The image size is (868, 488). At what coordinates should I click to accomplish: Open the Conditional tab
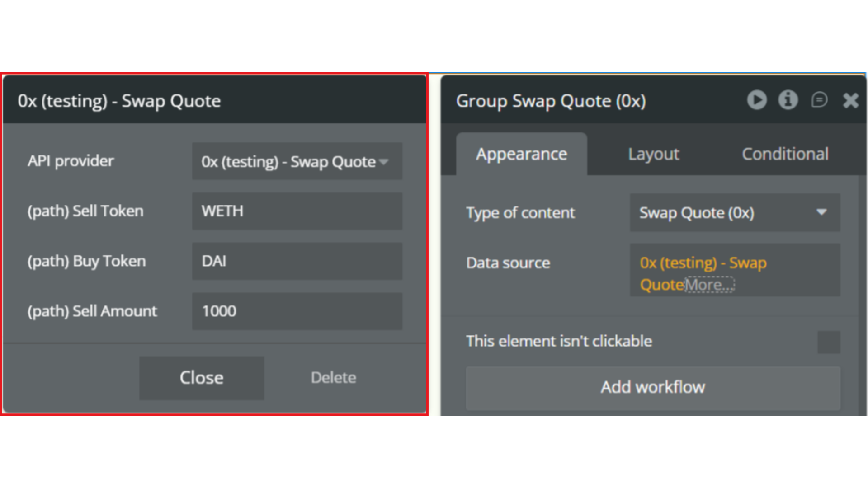(785, 154)
